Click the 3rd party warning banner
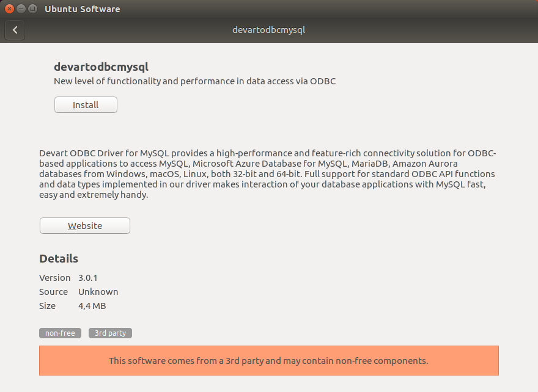This screenshot has width=538, height=392. [x=269, y=361]
